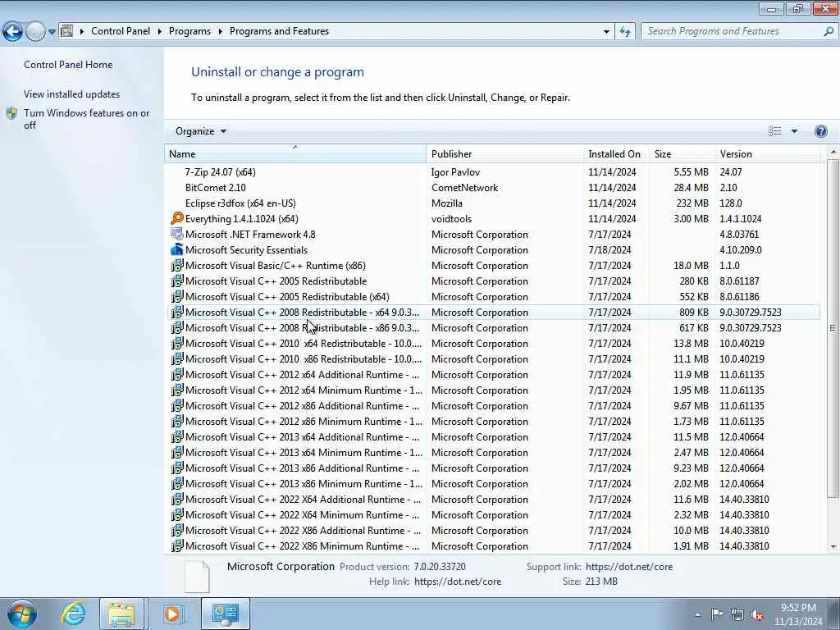Click the Visual C++ 2005 Redistributable (x64) icon
This screenshot has height=630, width=840.
click(x=177, y=296)
